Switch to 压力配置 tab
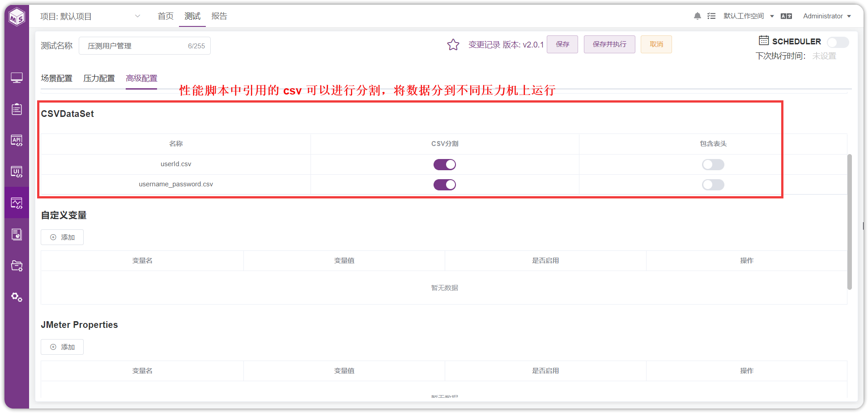868x413 pixels. click(x=99, y=78)
